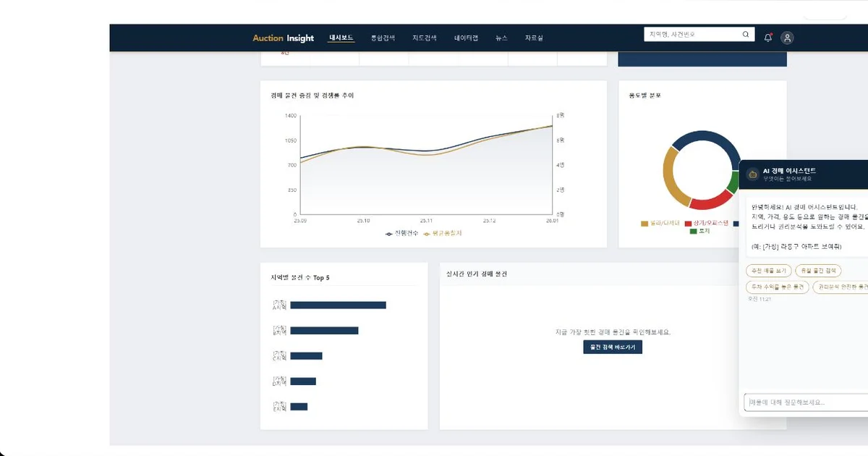This screenshot has width=868, height=456.
Task: Select the 대시보드 tab in navigation
Action: (x=341, y=38)
